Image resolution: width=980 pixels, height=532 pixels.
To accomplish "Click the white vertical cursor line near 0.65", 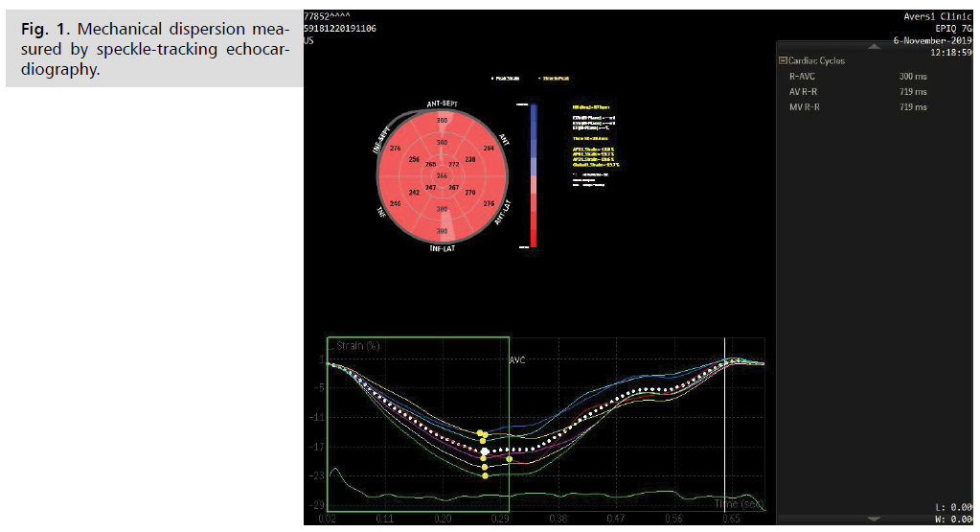I will point(724,425).
